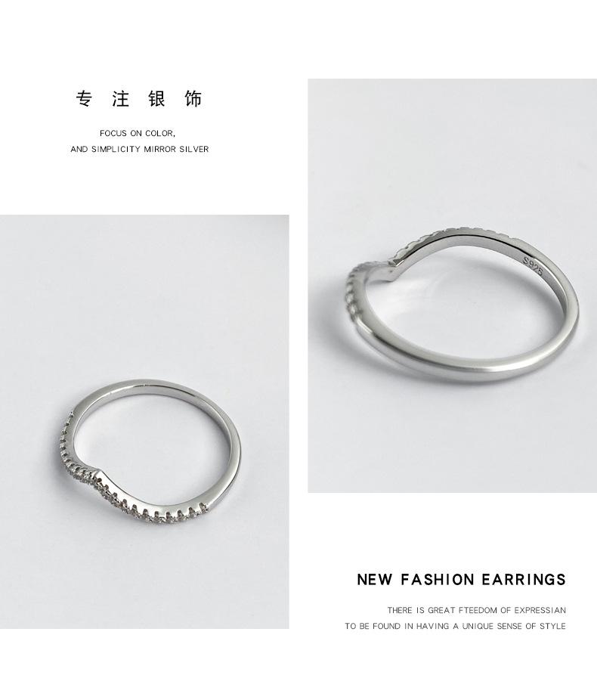Click the text FOCUS ON COLOR
597x700 pixels.
(x=138, y=134)
